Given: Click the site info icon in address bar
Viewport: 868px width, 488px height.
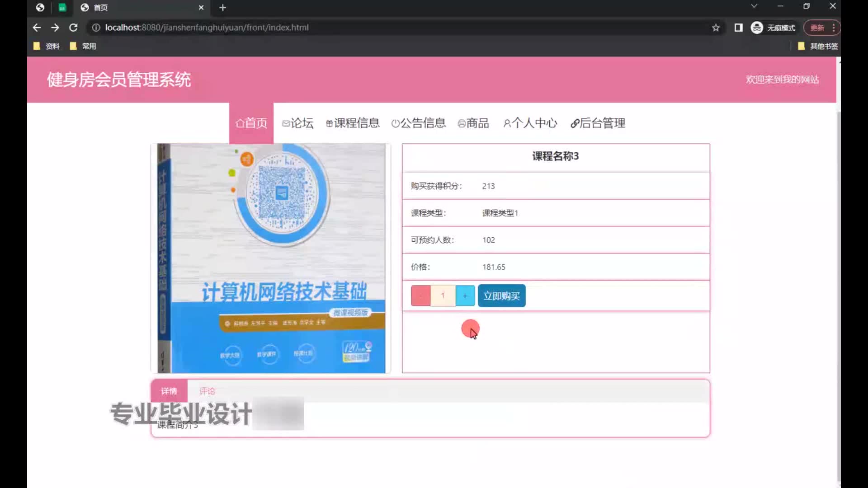Looking at the screenshot, I should pos(96,28).
